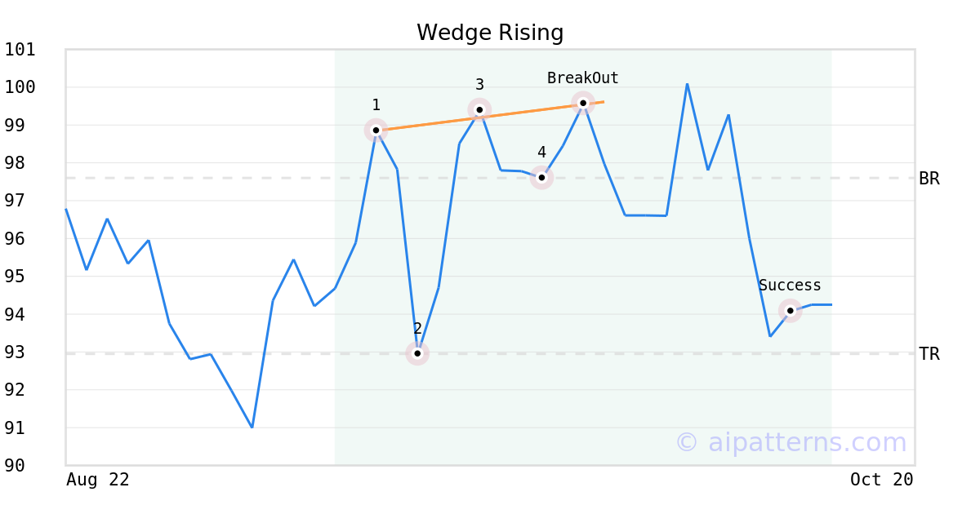
Task: Click the price peak just above 100
Action: click(x=687, y=84)
